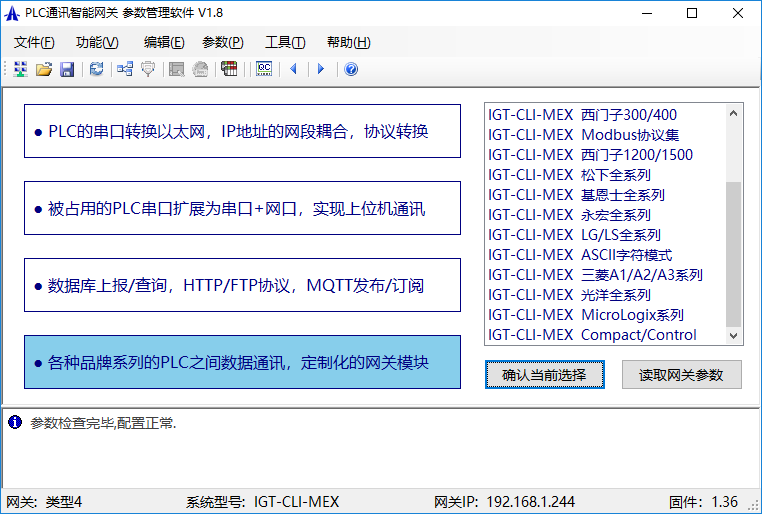Image resolution: width=762 pixels, height=514 pixels.
Task: Select IGT-CLI-MEX 西门子1200/1500 list item
Action: tap(590, 155)
